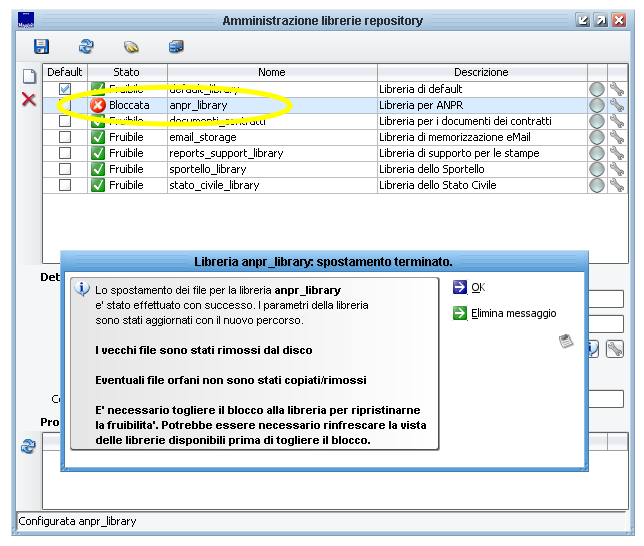
Task: Click status bar text Configurata anpr_library
Action: click(x=77, y=521)
